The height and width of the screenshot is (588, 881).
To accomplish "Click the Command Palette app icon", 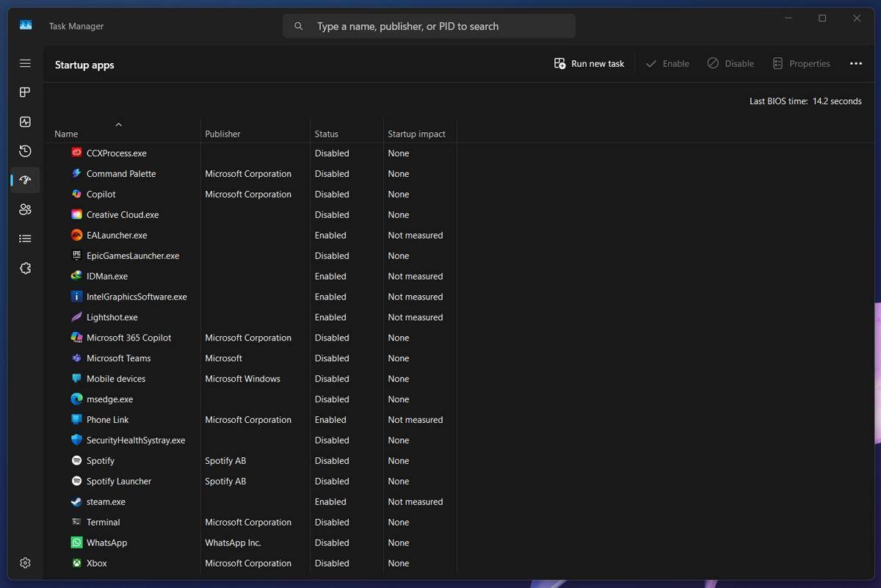I will tap(76, 173).
